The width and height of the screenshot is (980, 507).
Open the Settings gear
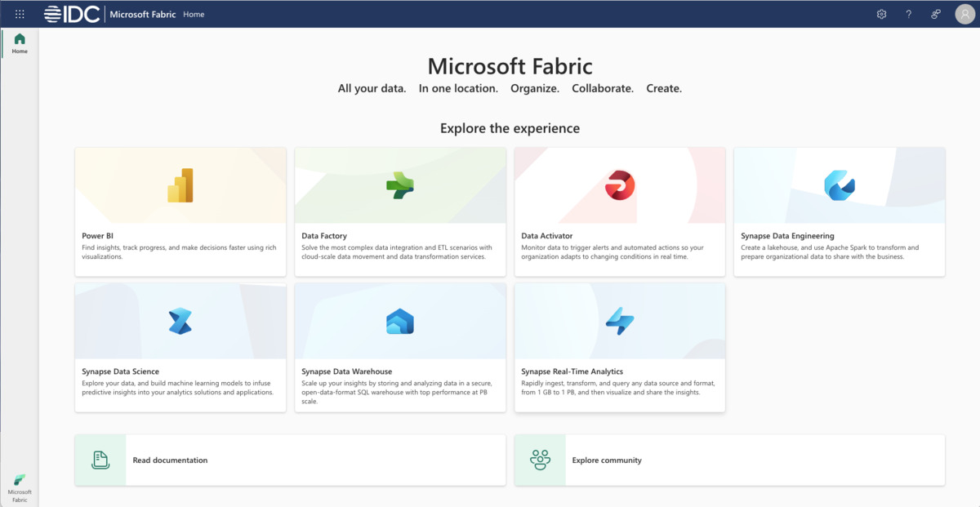(x=881, y=14)
